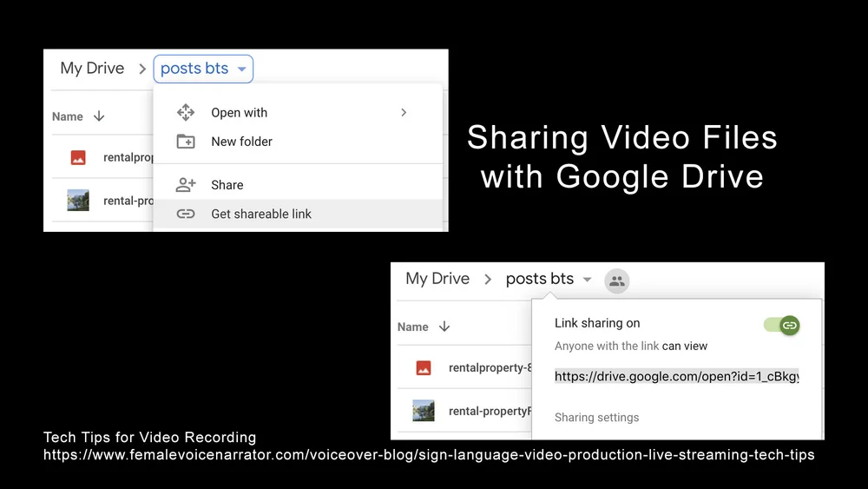Click the sort arrow next to Name in lower panel
The width and height of the screenshot is (868, 489).
tap(444, 327)
